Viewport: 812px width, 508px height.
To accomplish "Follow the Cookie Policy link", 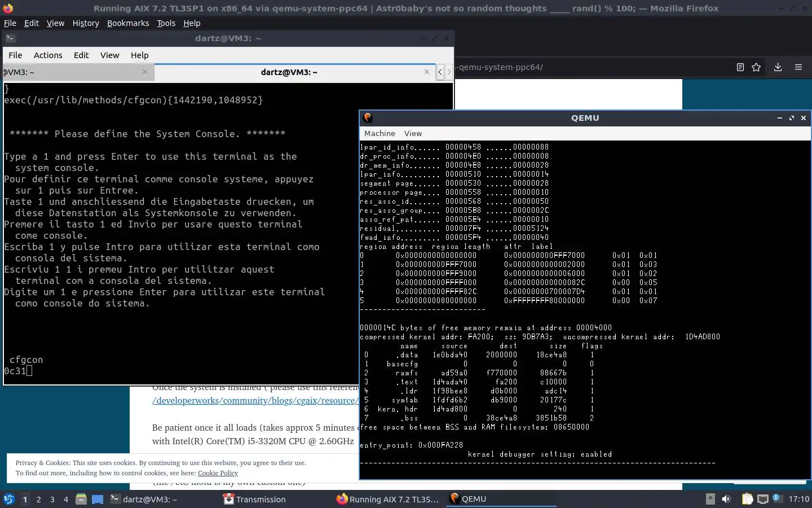I will point(218,473).
